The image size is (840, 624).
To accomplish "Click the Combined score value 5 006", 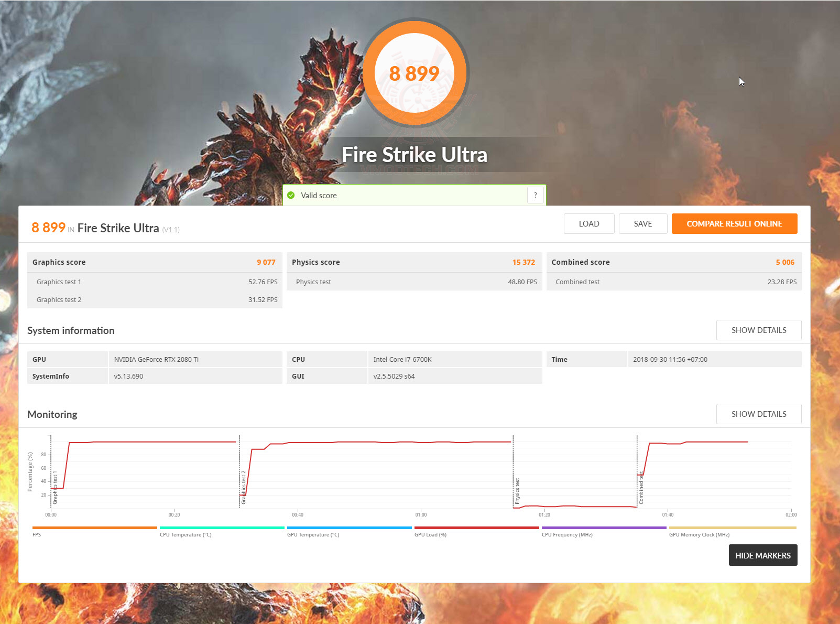I will coord(785,262).
